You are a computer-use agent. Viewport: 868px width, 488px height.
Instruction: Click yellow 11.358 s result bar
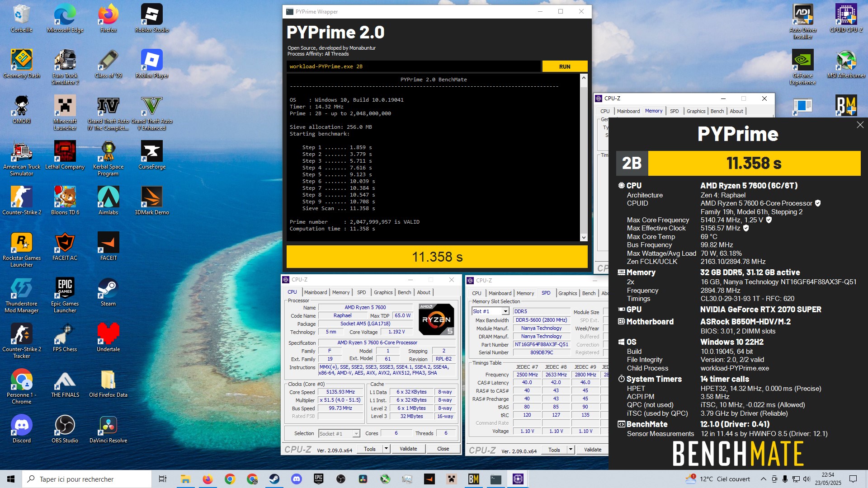[x=437, y=257]
